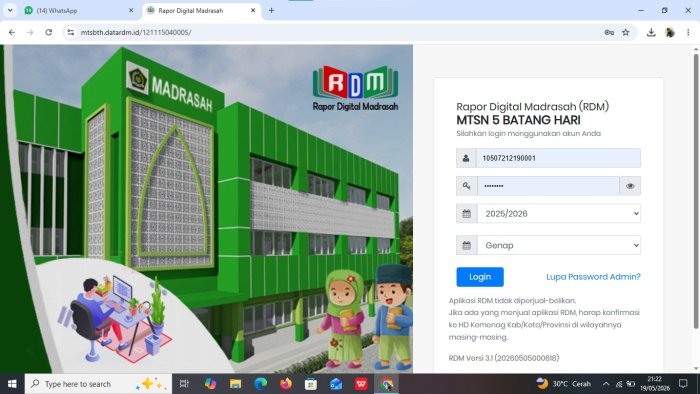Open a new browser tab
Viewport: 700px width, 394px height.
(x=271, y=10)
